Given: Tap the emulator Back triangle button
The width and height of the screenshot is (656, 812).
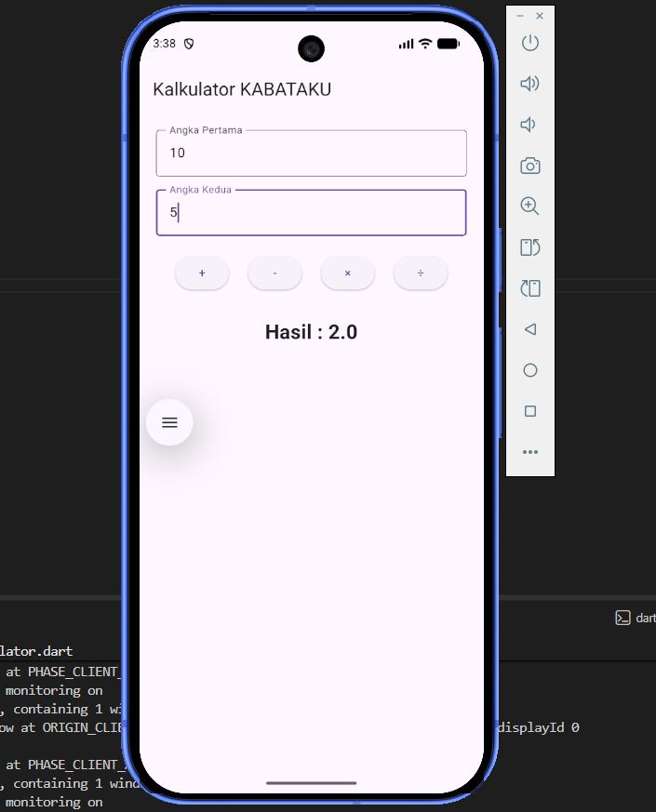Looking at the screenshot, I should [x=529, y=329].
